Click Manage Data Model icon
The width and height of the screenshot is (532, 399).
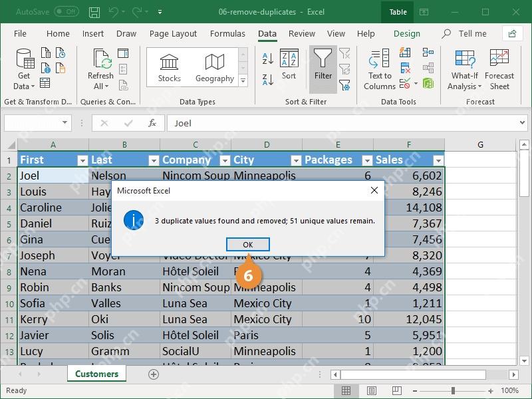tap(428, 84)
